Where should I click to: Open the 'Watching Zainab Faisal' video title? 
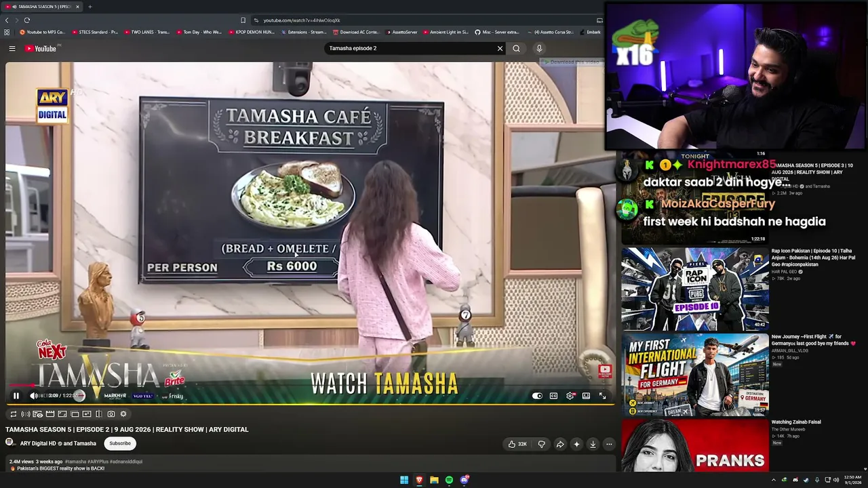point(796,422)
